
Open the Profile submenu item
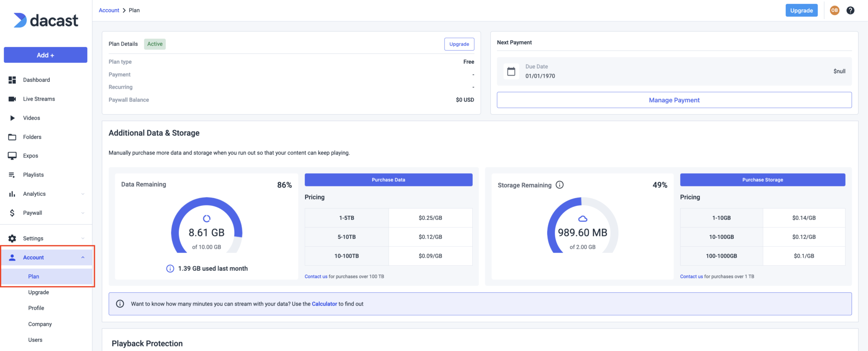point(36,308)
